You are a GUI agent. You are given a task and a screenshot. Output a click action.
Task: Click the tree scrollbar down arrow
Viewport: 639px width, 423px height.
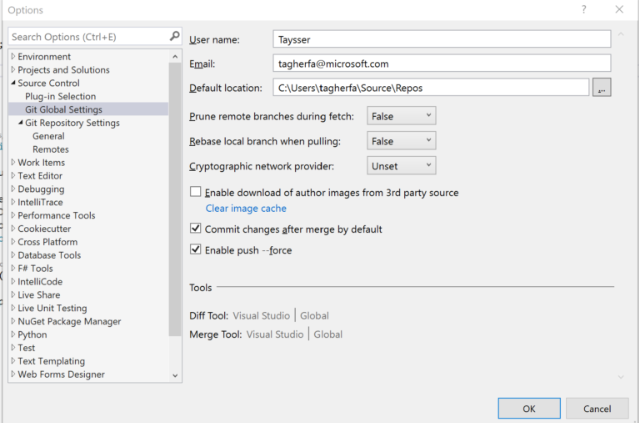click(x=175, y=375)
